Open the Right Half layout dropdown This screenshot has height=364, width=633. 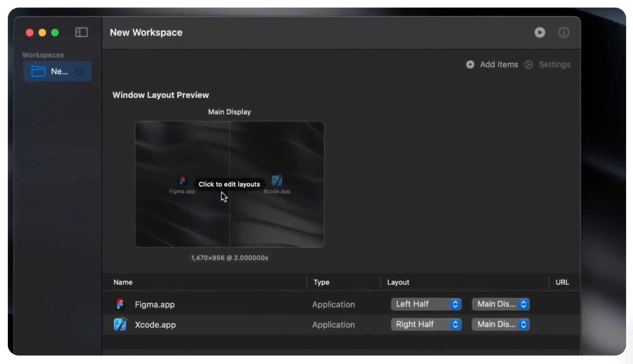coord(426,324)
